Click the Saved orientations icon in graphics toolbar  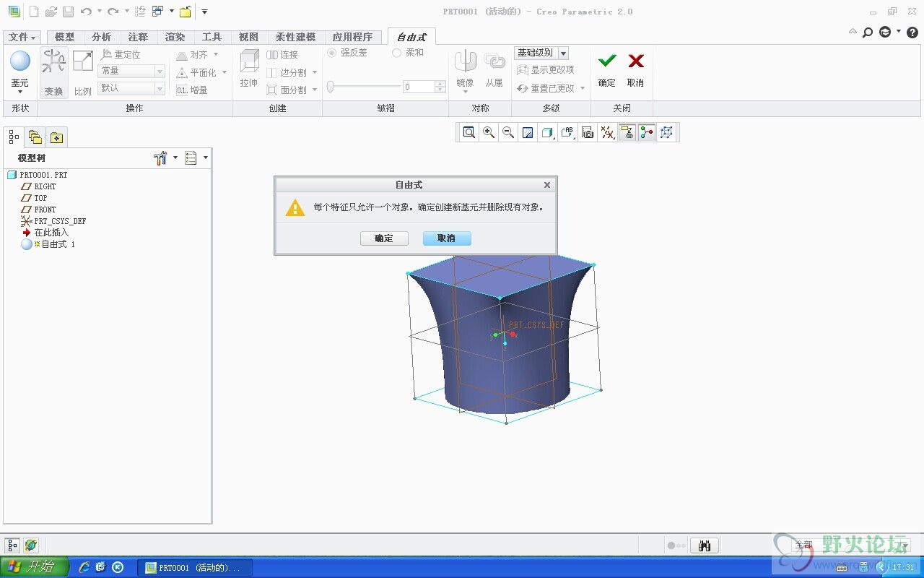pyautogui.click(x=567, y=132)
